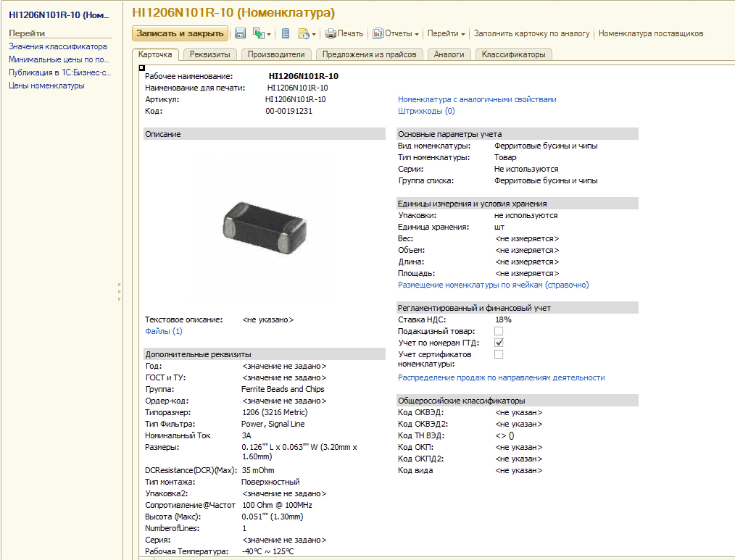Click the floppy disk save icon
This screenshot has height=560, width=735.
(x=240, y=33)
